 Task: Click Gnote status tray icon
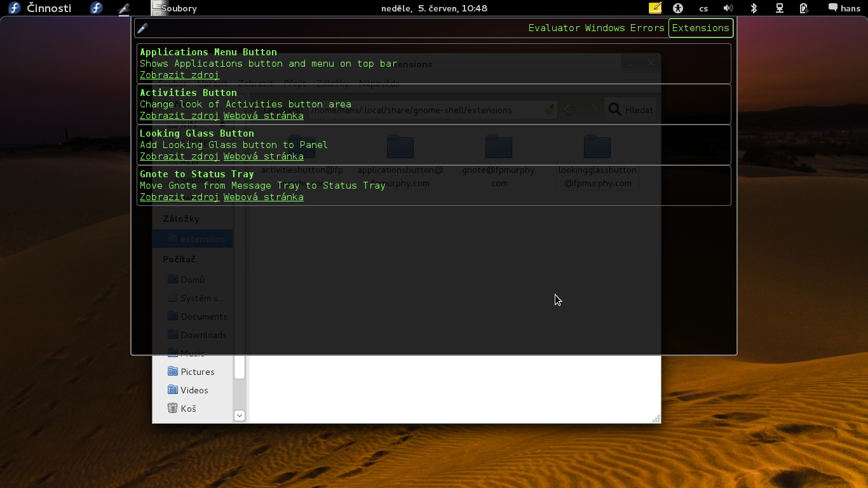click(x=655, y=8)
